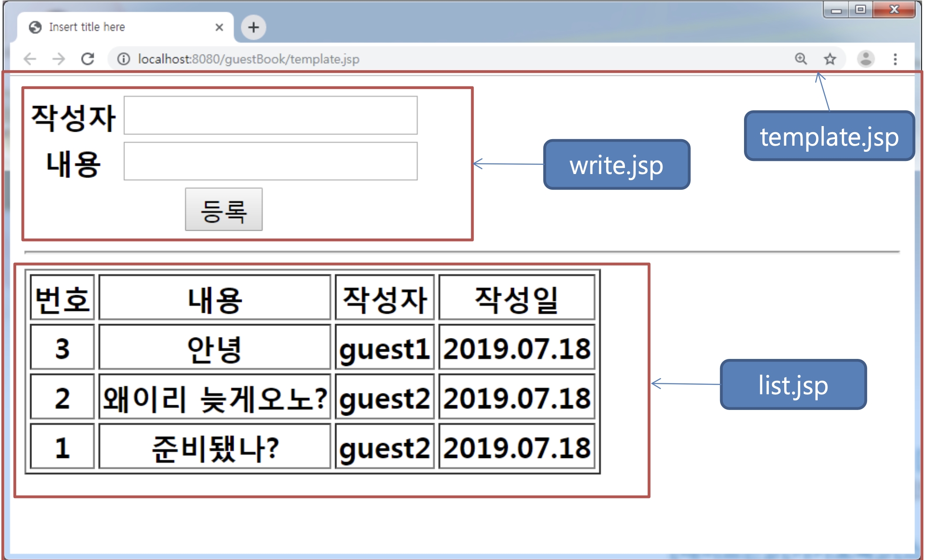Viewport: 926px width, 560px height.
Task: Click the address bar URL
Action: click(x=249, y=59)
